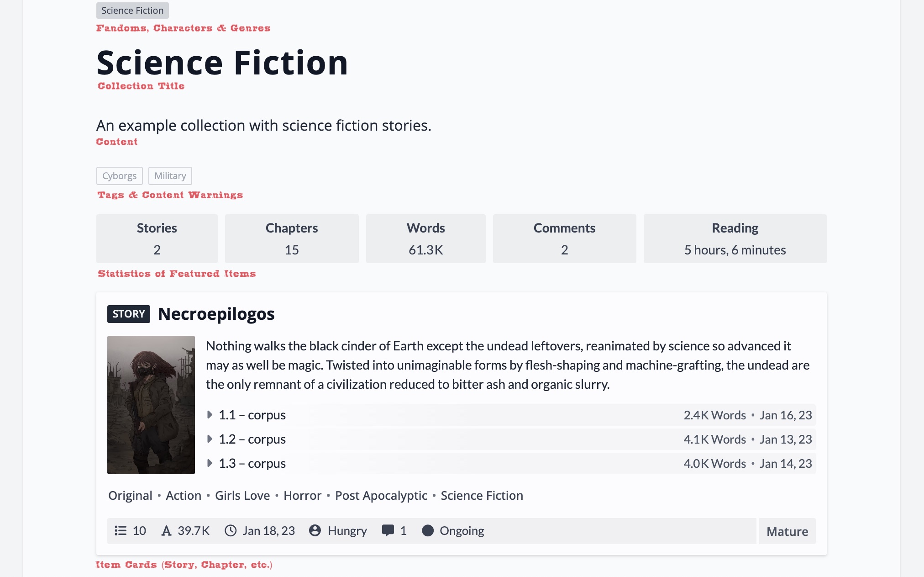This screenshot has width=924, height=577.
Task: Select the Military tag filter
Action: tap(170, 175)
